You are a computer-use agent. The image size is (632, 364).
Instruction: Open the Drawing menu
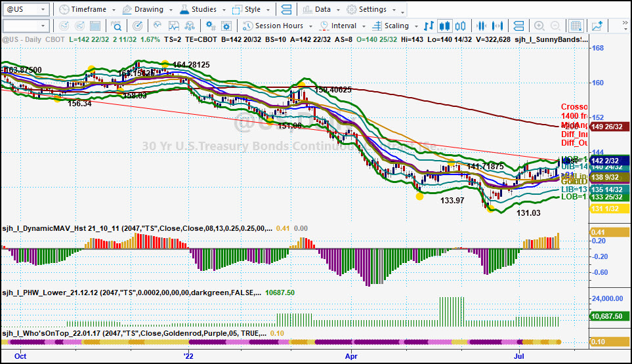142,9
